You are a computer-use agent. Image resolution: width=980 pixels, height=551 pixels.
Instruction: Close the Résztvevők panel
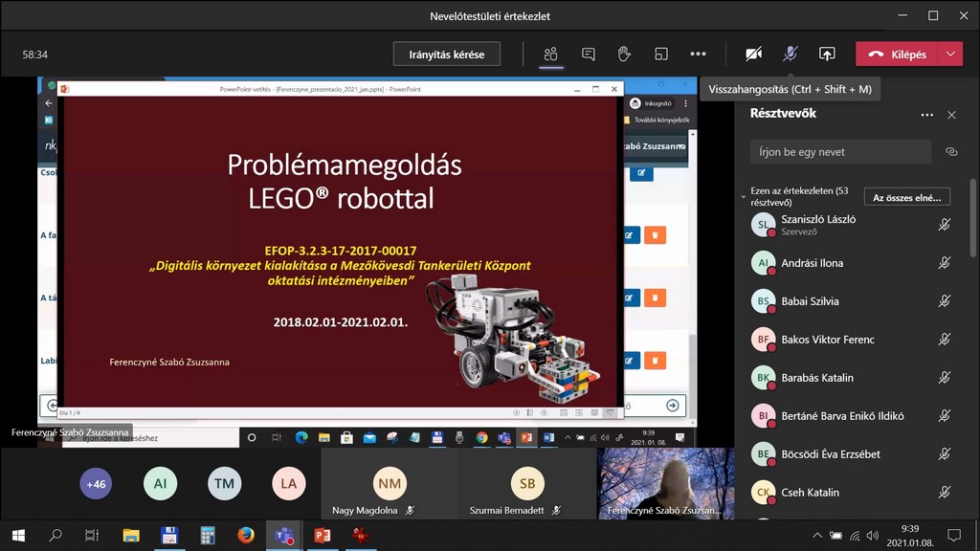point(951,115)
